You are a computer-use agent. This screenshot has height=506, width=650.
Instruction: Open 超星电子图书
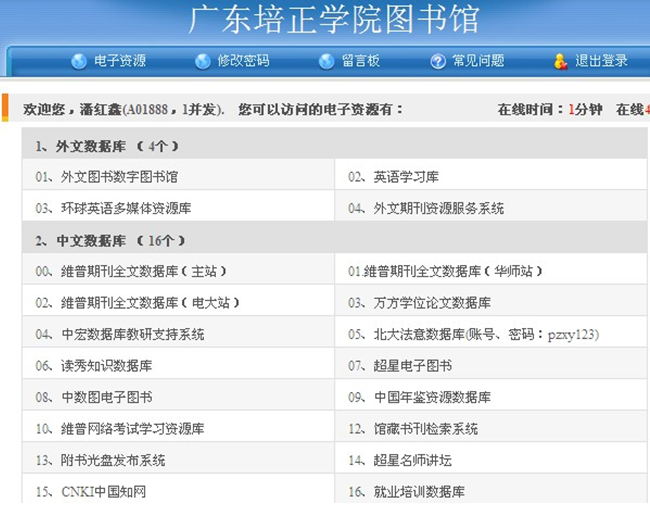click(x=412, y=366)
